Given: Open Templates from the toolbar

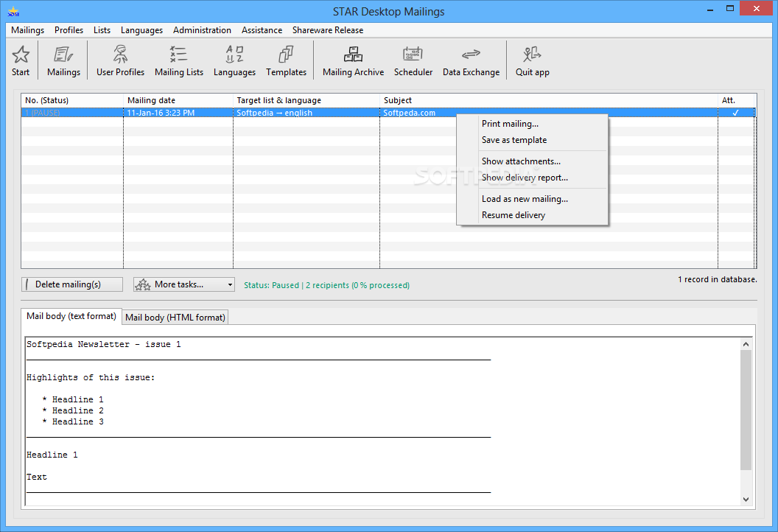Looking at the screenshot, I should tap(287, 54).
